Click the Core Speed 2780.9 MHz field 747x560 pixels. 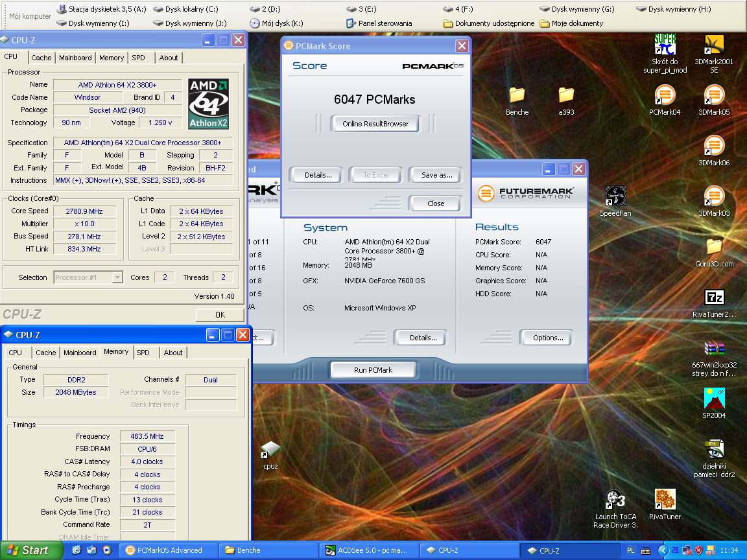(84, 211)
